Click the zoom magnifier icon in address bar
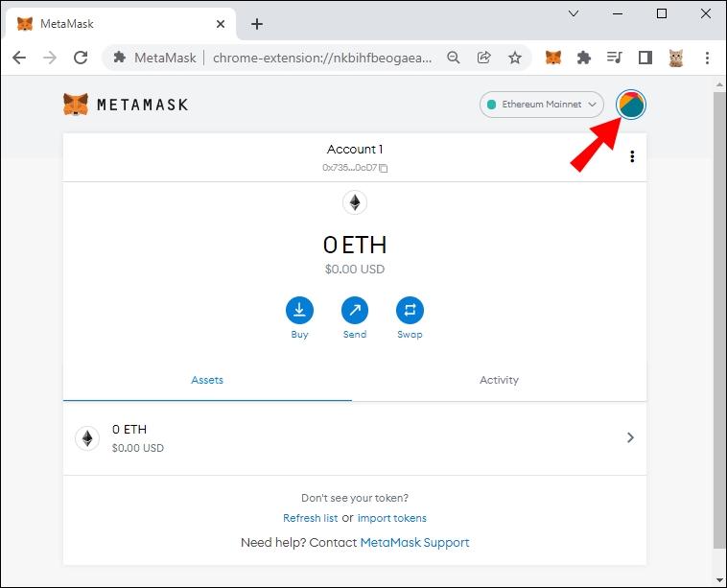The height and width of the screenshot is (588, 727). pyautogui.click(x=454, y=58)
